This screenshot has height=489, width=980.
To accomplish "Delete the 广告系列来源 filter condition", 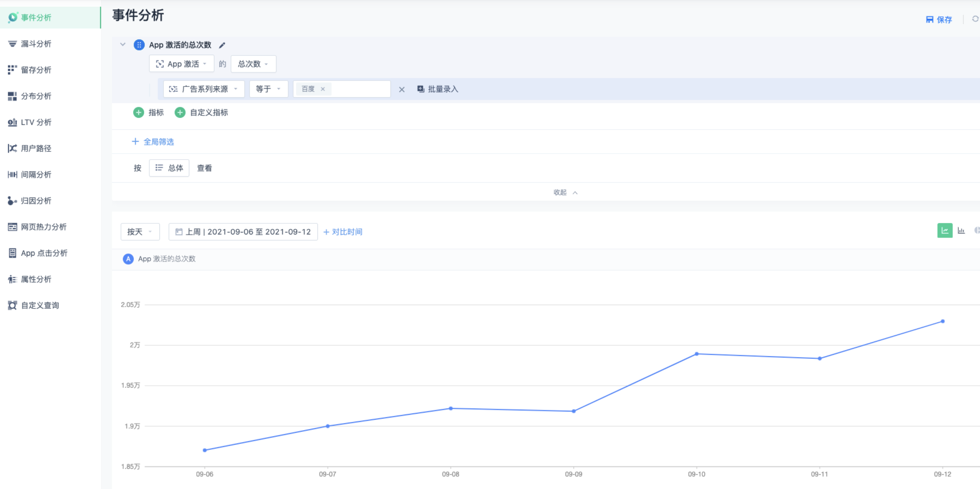I will (x=402, y=89).
